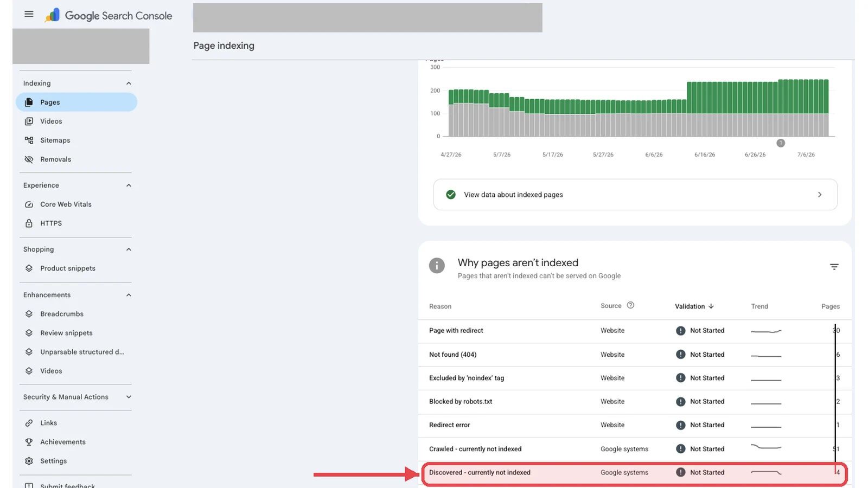
Task: Open Page with redirect row
Action: coord(634,330)
